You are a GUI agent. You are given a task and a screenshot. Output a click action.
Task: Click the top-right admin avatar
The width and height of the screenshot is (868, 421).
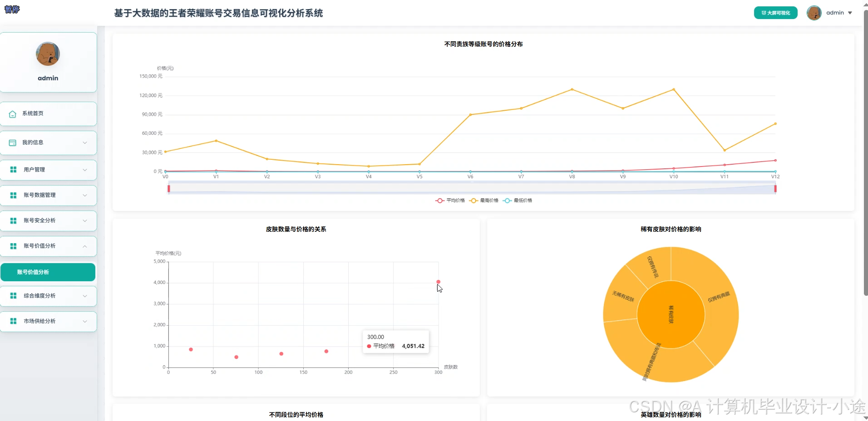814,13
